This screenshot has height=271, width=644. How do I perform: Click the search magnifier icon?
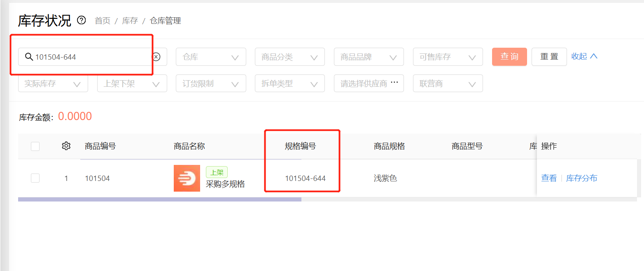coord(29,57)
